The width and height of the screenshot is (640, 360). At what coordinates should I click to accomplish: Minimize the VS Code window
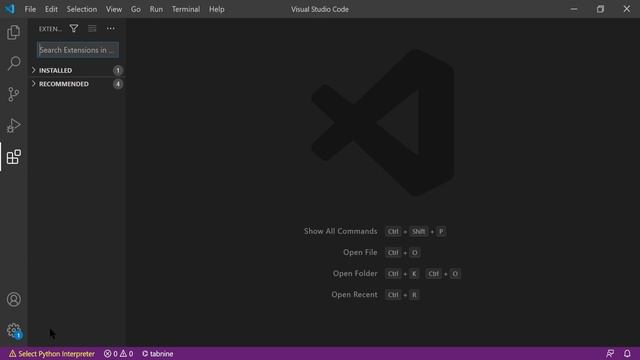click(x=574, y=9)
